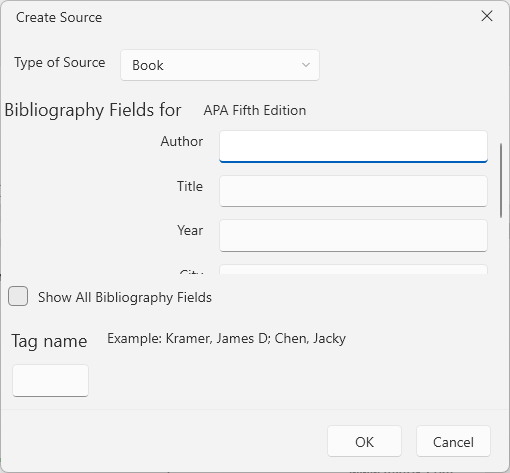Click the Title field label

190,186
